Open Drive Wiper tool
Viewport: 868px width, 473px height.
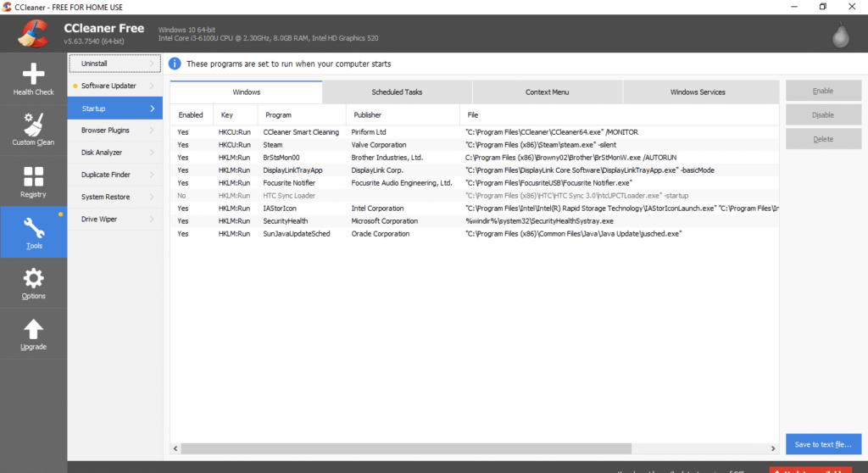tap(115, 219)
